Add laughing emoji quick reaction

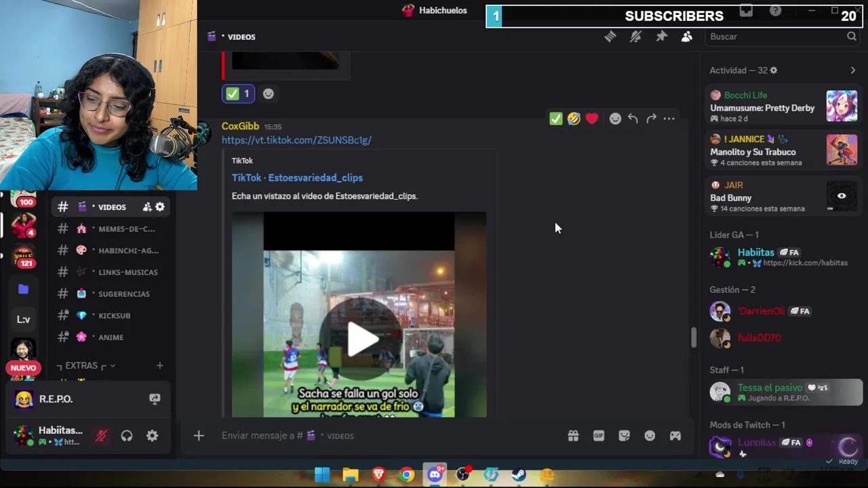click(574, 119)
